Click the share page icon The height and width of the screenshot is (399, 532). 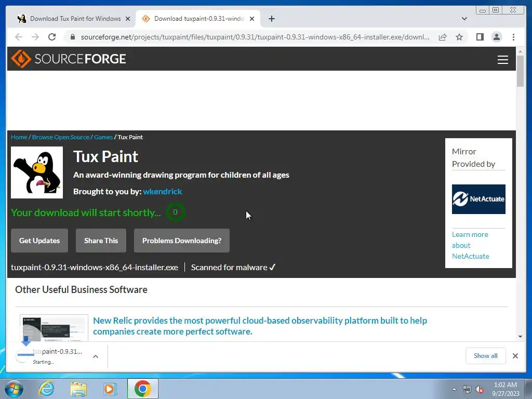[443, 37]
